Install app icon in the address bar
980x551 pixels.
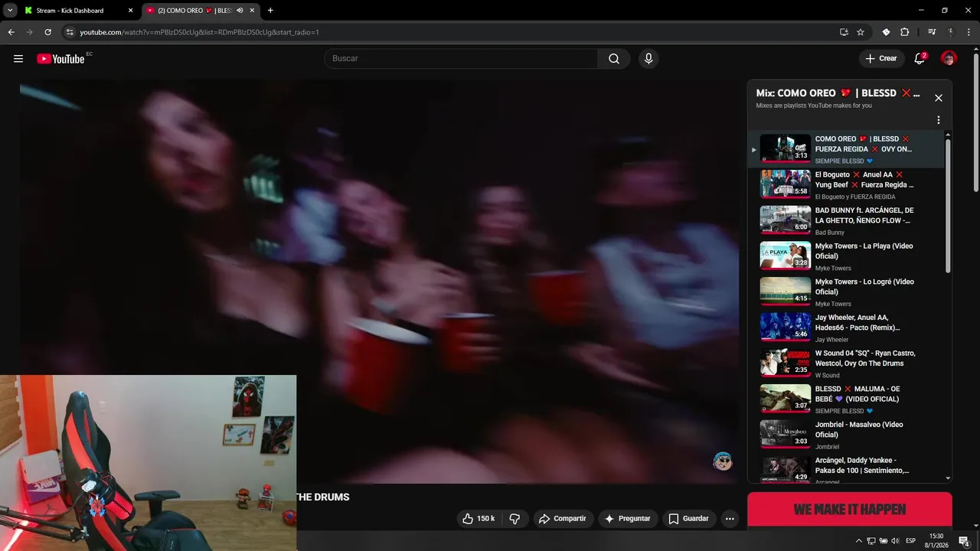844,32
